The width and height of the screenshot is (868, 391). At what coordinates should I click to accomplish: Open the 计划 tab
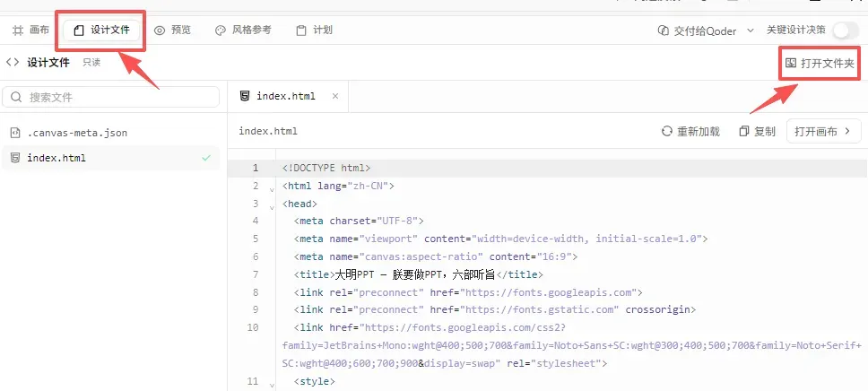[x=314, y=30]
